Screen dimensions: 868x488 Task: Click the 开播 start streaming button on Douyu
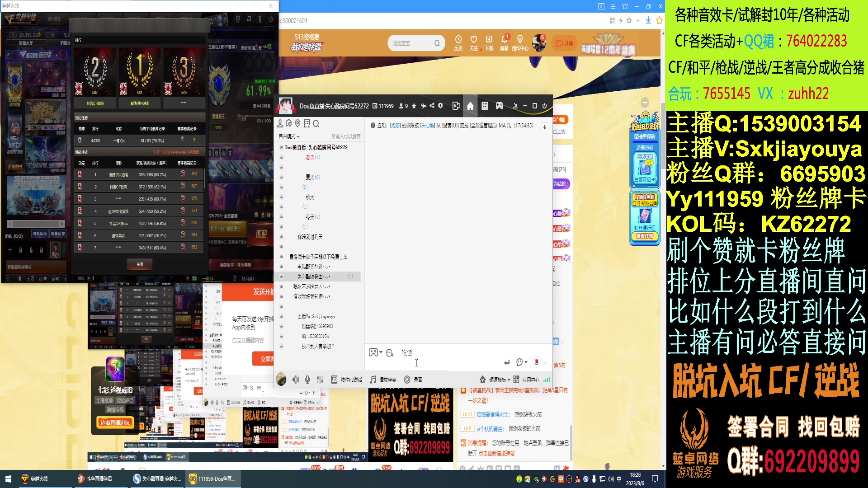tap(565, 43)
